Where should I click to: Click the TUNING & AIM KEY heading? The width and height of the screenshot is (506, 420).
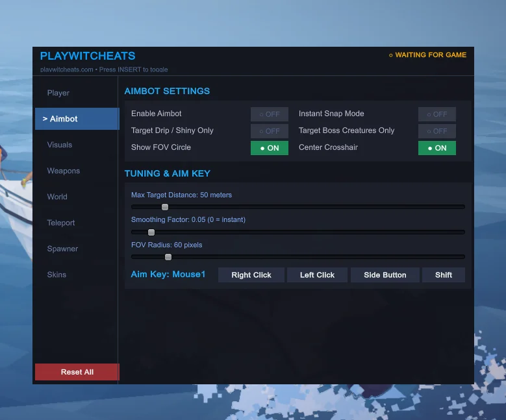pyautogui.click(x=168, y=173)
